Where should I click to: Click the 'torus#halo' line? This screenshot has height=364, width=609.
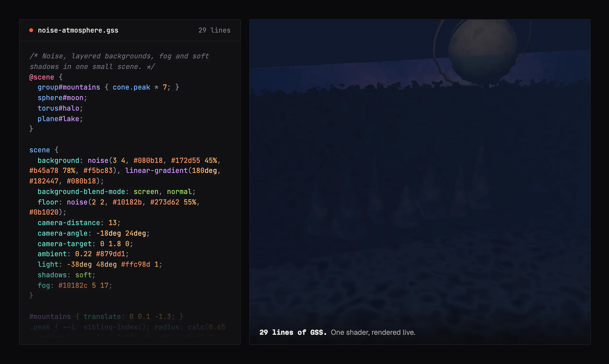pyautogui.click(x=60, y=108)
